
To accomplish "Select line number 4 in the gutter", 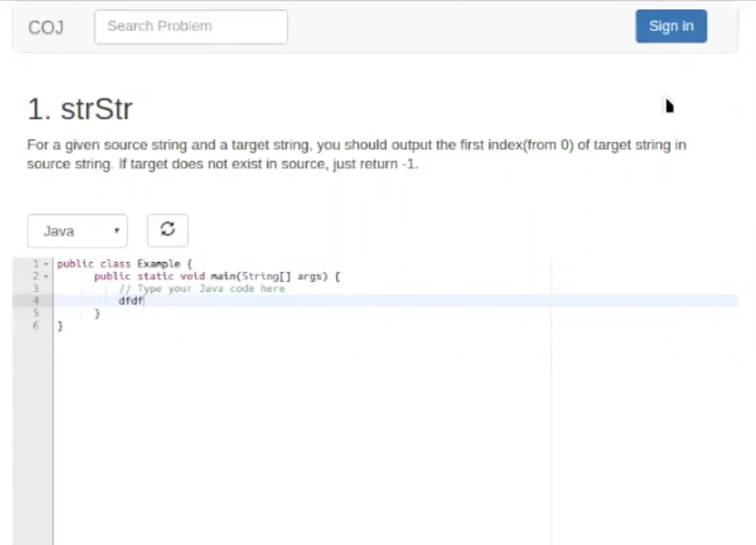I will click(x=36, y=301).
